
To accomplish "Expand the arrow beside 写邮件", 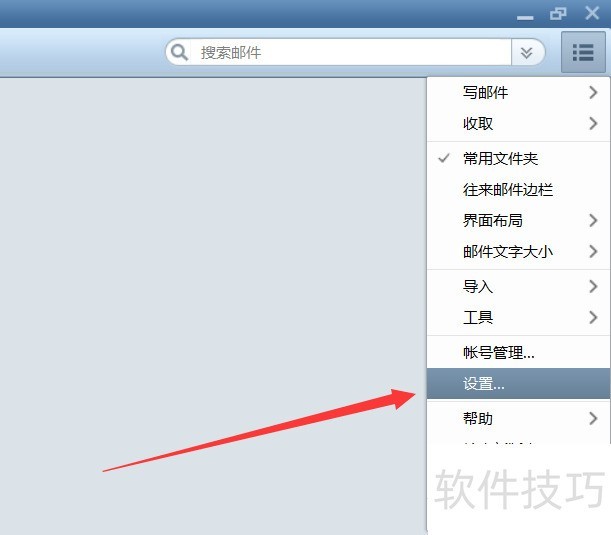I will point(593,92).
